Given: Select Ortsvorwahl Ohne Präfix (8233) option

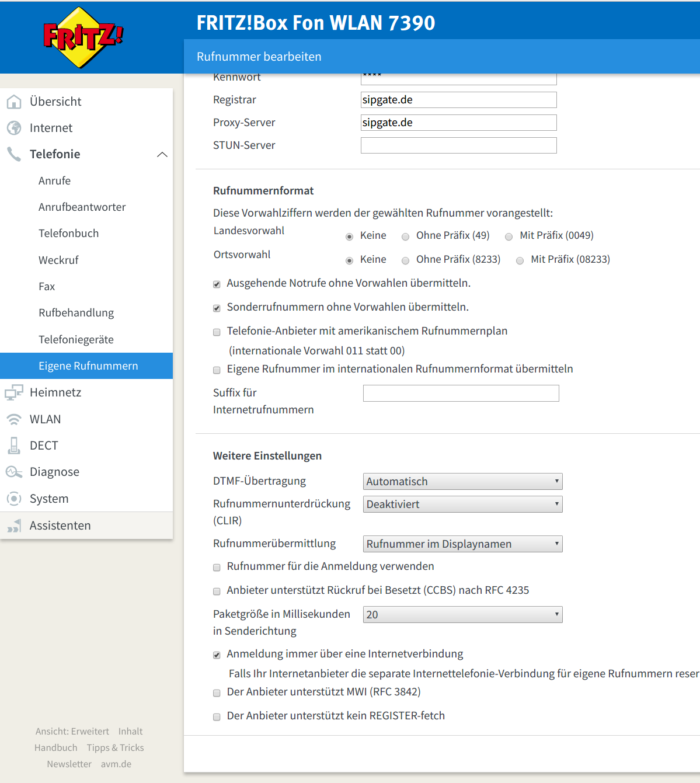Looking at the screenshot, I should (405, 260).
